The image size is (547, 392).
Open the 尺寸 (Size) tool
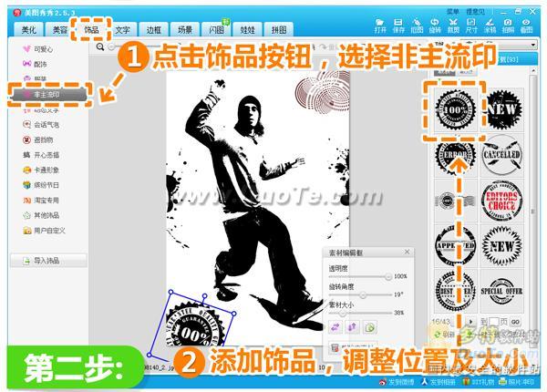(471, 26)
